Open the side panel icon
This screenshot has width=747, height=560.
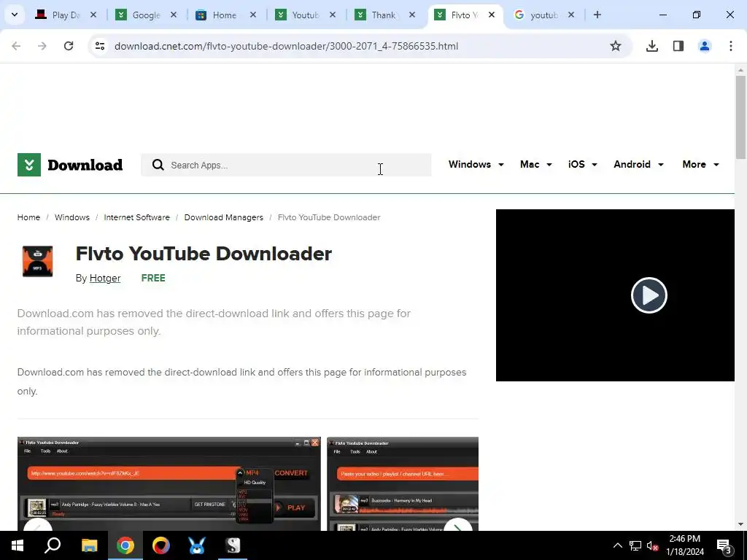(x=678, y=46)
